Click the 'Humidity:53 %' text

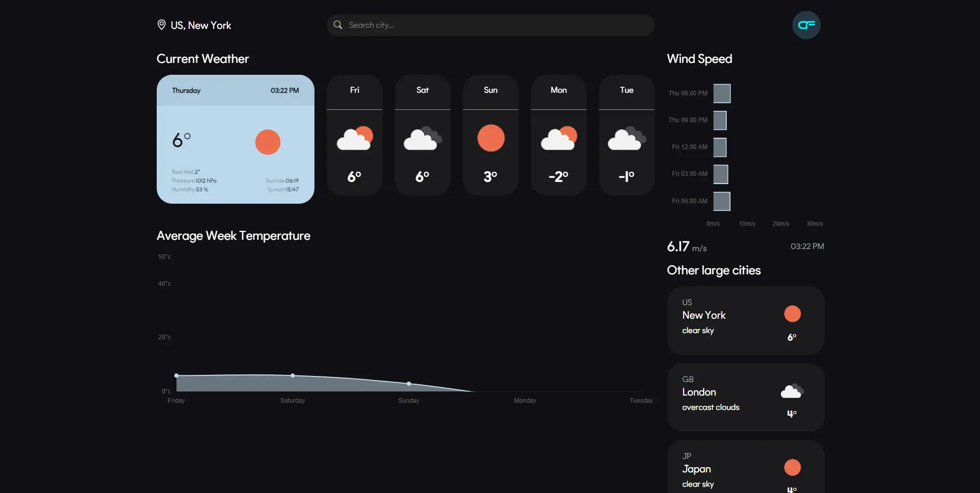(190, 189)
